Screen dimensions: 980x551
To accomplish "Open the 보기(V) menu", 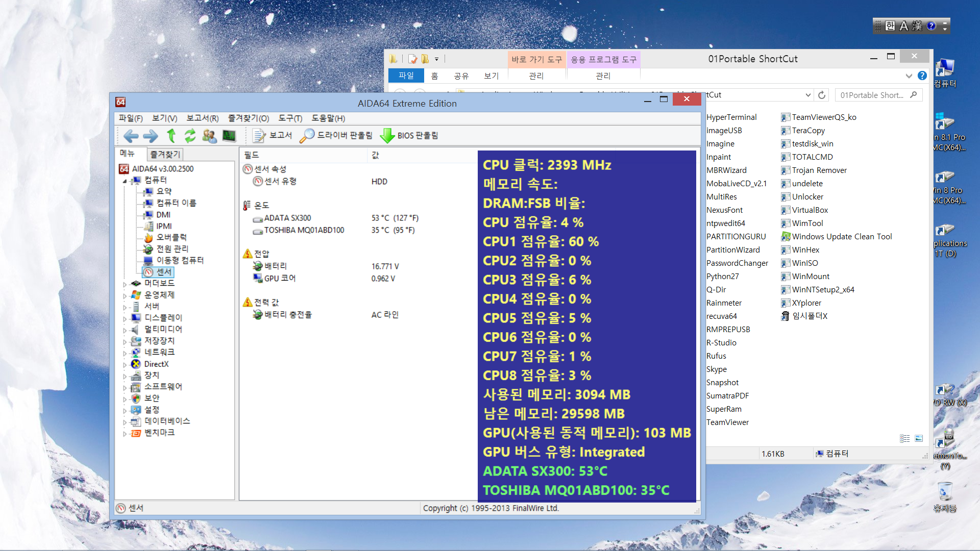I will [164, 118].
